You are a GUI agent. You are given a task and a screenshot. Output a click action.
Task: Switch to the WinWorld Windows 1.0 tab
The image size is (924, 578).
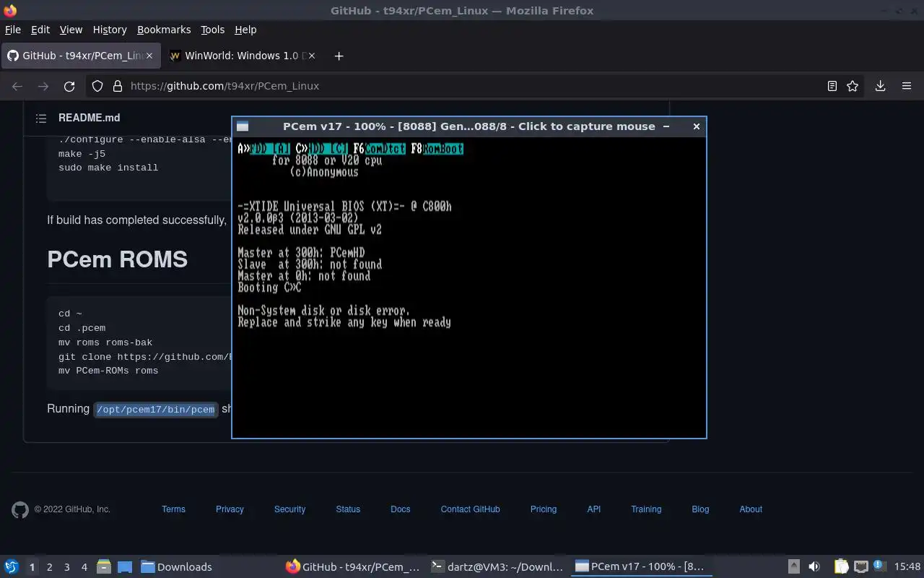(243, 56)
